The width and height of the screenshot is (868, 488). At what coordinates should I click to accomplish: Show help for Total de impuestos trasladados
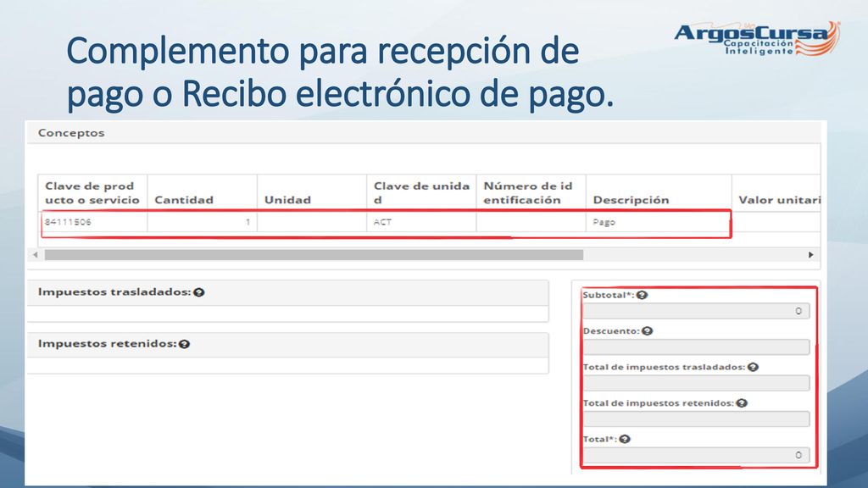(x=753, y=367)
